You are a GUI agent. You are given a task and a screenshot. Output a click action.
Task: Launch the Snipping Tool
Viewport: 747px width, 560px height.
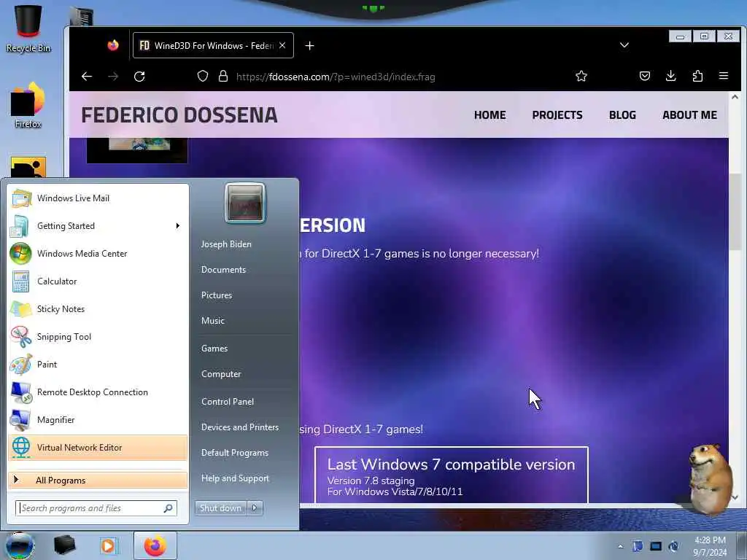98,336
